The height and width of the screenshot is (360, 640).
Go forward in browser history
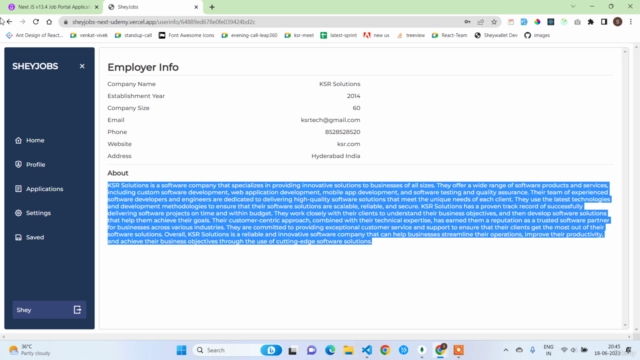[x=22, y=22]
